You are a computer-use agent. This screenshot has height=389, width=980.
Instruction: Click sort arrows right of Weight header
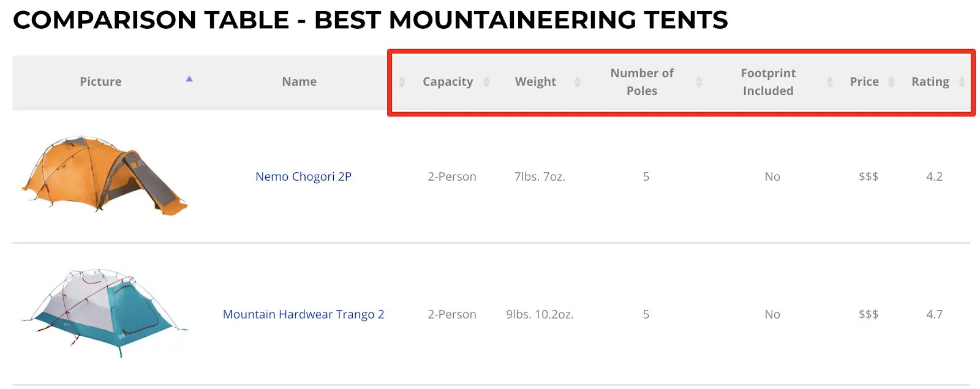577,81
